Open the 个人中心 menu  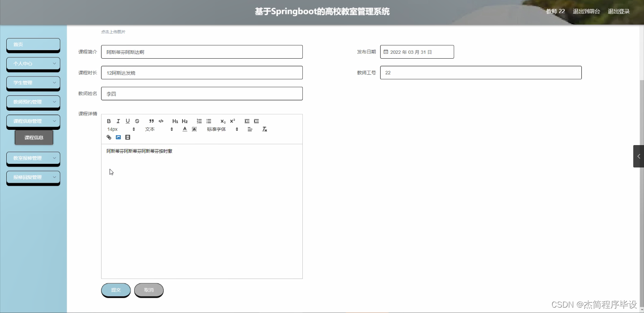[33, 64]
